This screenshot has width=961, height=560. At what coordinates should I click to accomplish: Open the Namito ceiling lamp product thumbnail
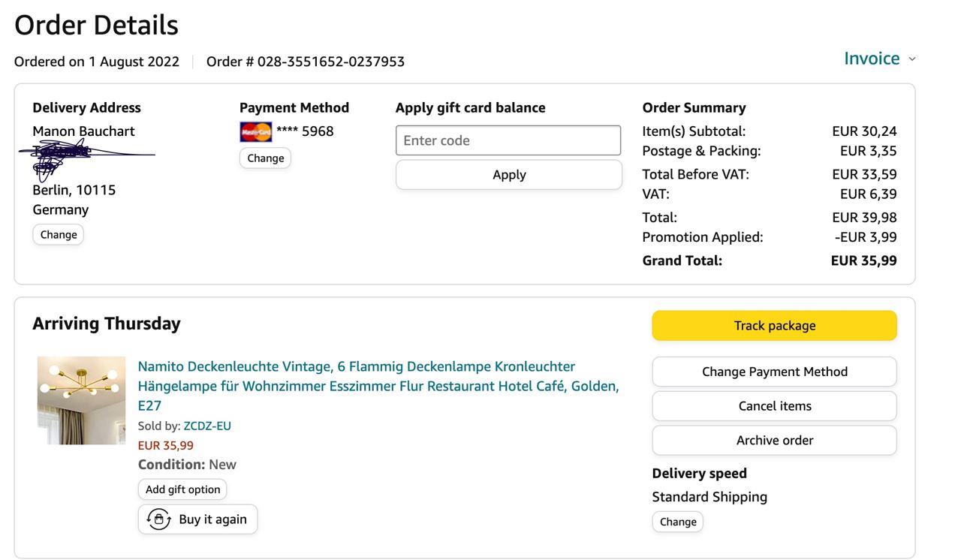(x=82, y=400)
